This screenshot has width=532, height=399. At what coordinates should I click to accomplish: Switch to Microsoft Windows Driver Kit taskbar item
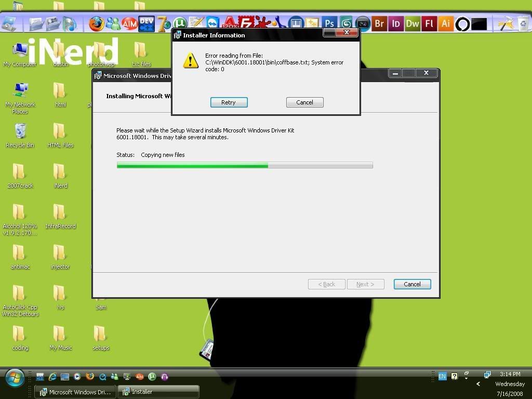tap(75, 392)
